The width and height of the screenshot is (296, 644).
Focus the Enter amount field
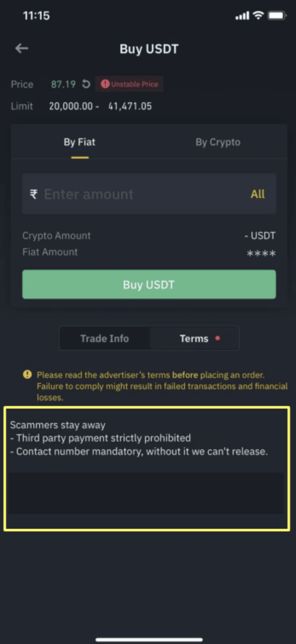coord(149,194)
